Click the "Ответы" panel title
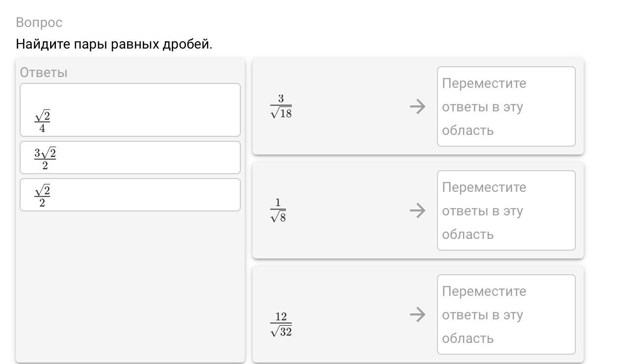617x364 pixels. (44, 73)
